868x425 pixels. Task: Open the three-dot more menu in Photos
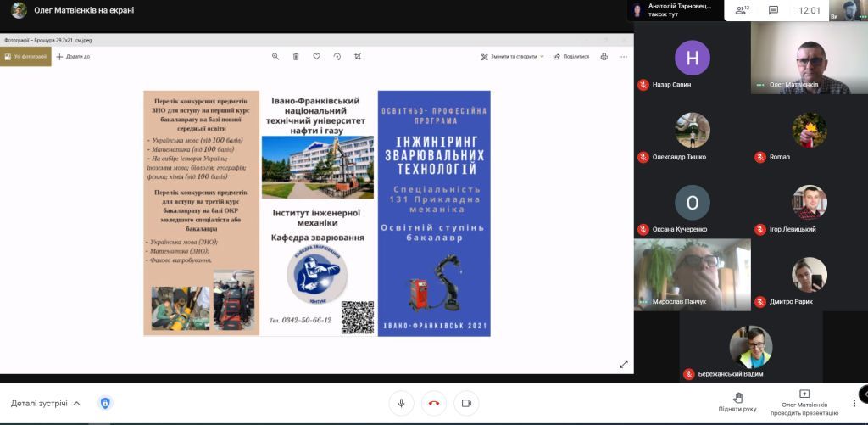point(624,57)
